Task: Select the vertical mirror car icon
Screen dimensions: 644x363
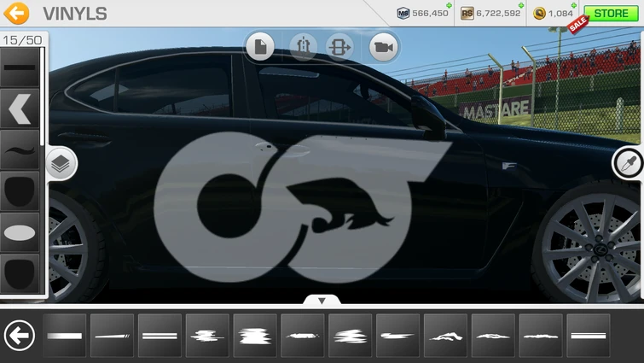Action: (303, 47)
